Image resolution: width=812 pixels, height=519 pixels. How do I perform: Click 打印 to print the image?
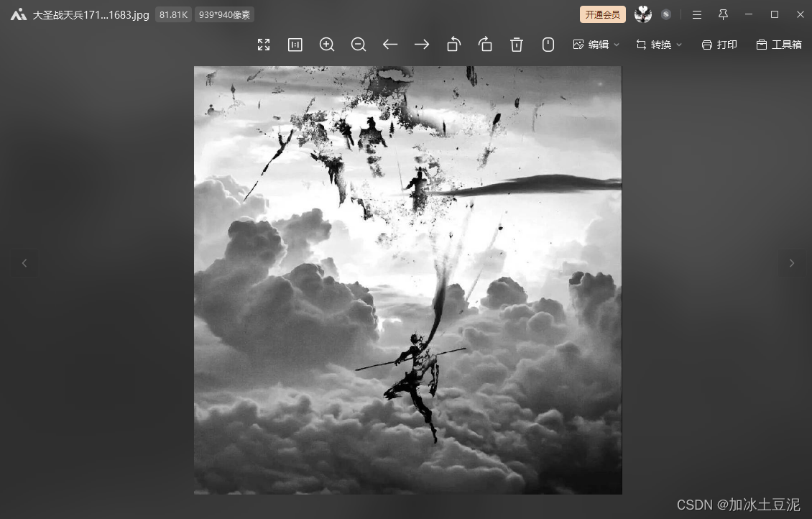pyautogui.click(x=719, y=45)
